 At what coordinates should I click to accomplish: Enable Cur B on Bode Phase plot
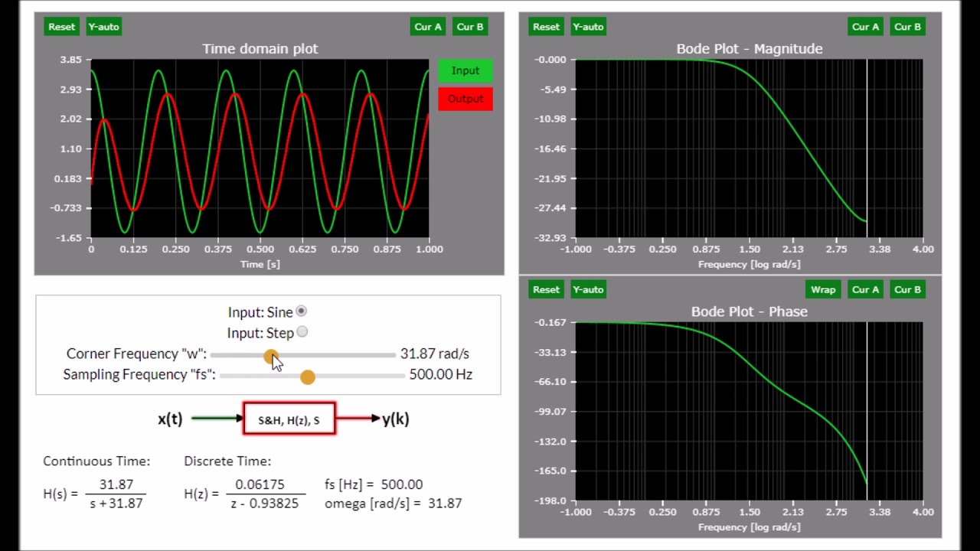pos(908,289)
